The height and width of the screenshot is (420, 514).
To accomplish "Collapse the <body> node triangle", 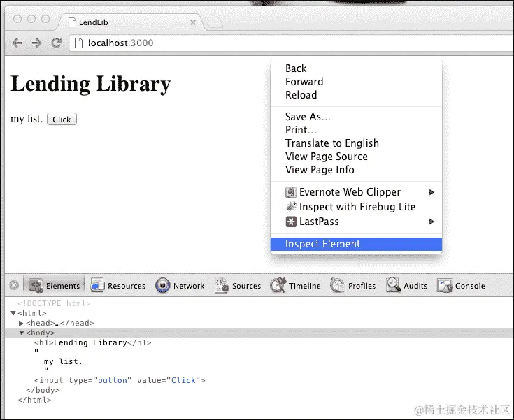I will (21, 333).
